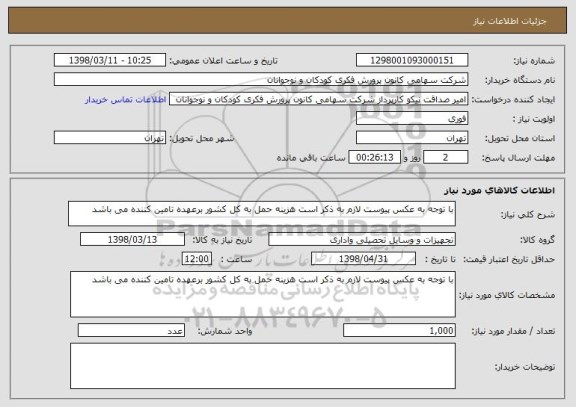
Task: Select the گروه کالا field
Action: click(362, 239)
